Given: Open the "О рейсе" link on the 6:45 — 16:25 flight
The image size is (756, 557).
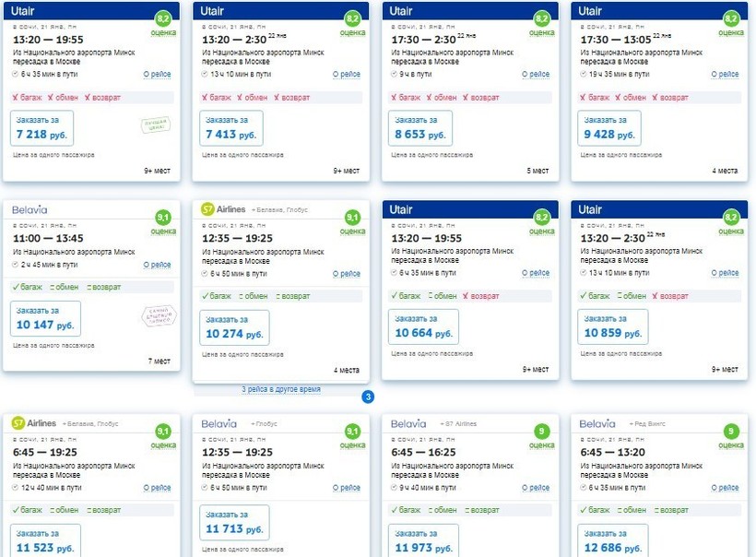Looking at the screenshot, I should point(536,489).
